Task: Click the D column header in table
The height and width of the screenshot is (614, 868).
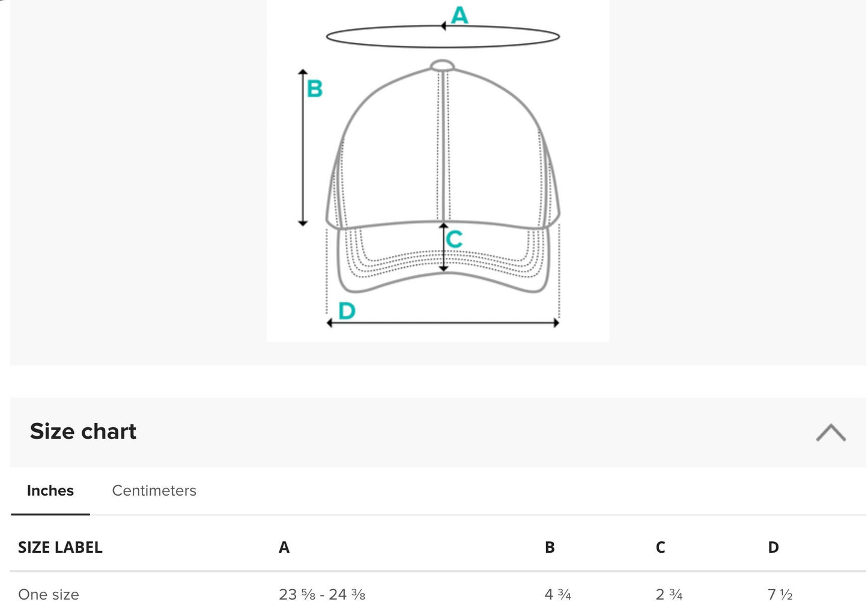Action: [x=773, y=547]
